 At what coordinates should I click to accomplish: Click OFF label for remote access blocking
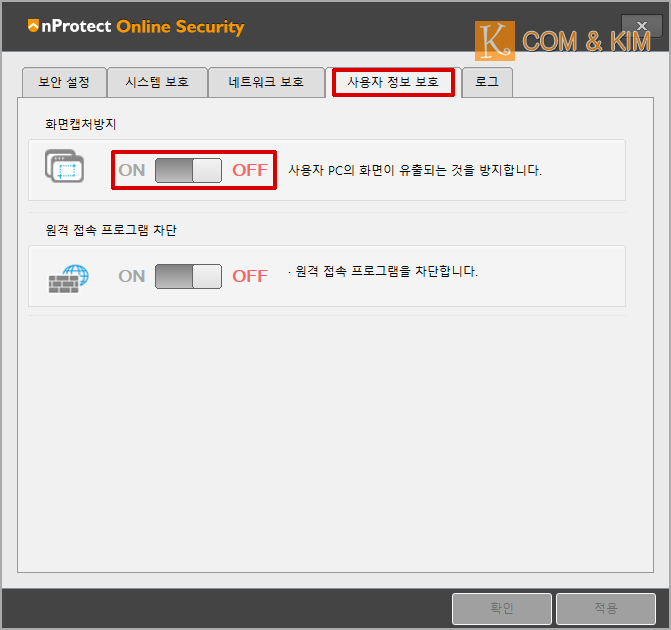click(x=250, y=276)
